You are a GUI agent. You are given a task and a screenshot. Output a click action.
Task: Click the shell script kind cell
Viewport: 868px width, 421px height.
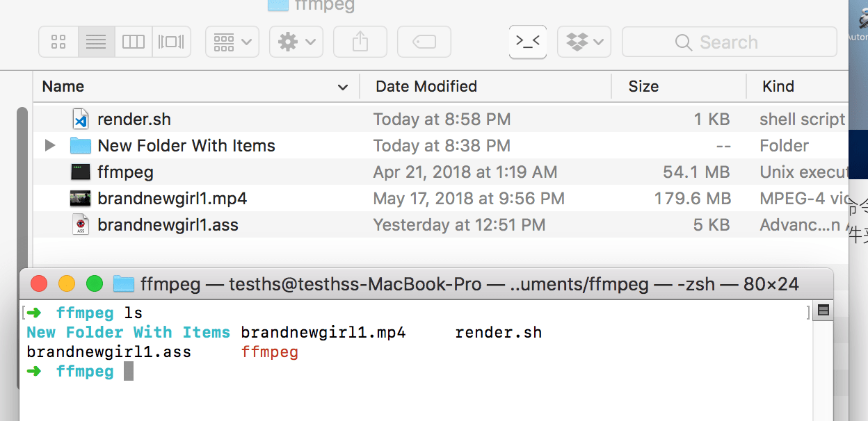pyautogui.click(x=803, y=119)
